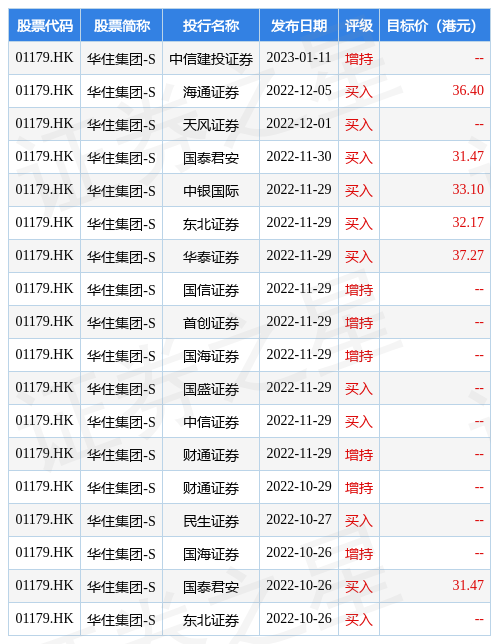Click the 增持 rating for 国信证券
The image size is (491, 644).
(x=359, y=290)
